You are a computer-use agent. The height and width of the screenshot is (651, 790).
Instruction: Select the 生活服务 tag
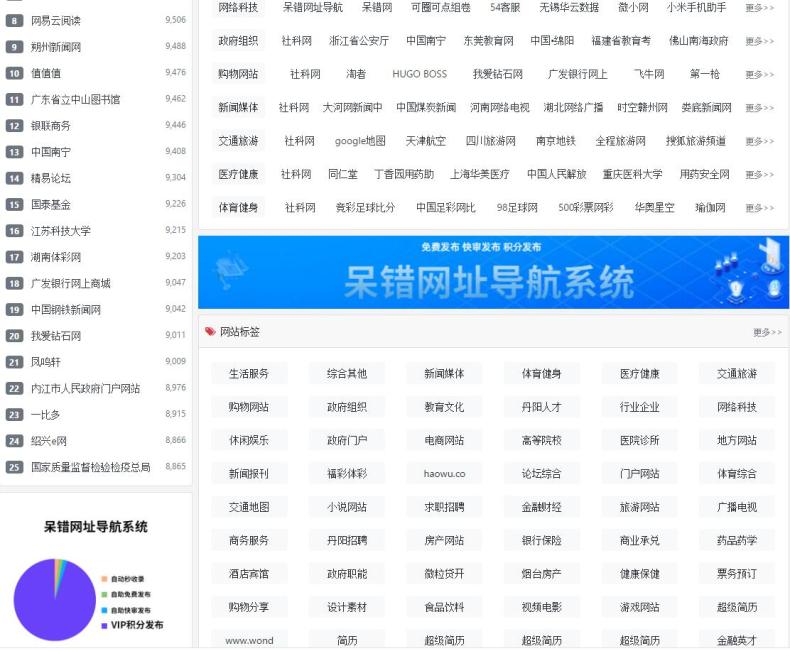click(x=249, y=373)
